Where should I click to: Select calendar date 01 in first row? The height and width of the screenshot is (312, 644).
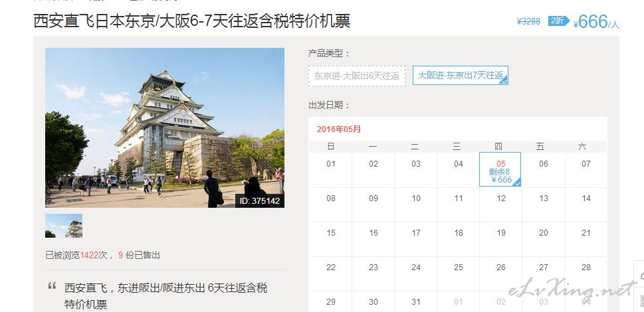coord(330,169)
